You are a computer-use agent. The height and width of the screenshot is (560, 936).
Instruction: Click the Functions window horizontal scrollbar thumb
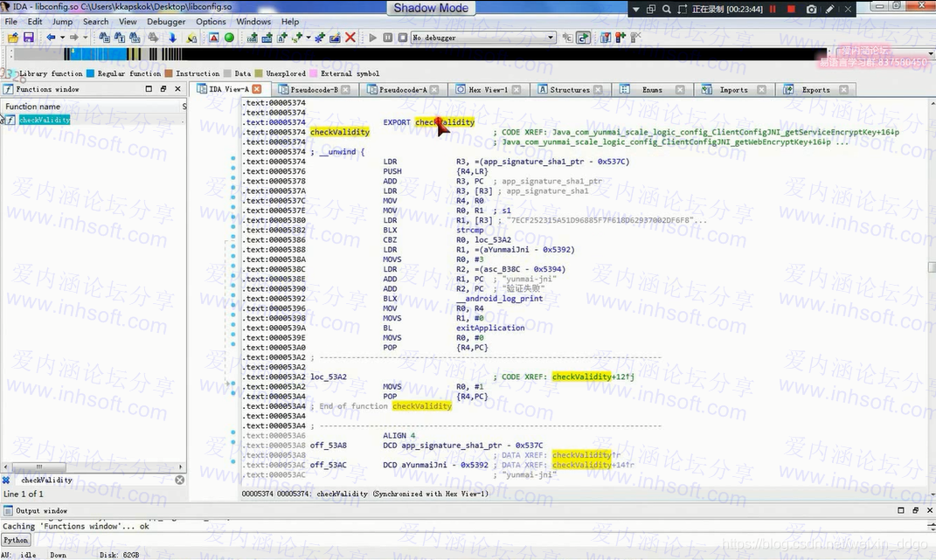pyautogui.click(x=38, y=467)
